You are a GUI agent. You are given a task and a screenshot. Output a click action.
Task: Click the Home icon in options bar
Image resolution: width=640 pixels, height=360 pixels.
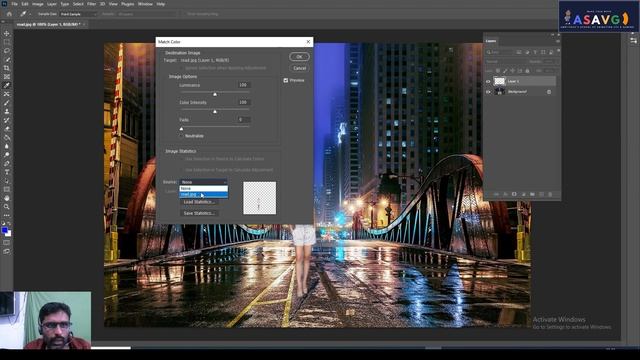pyautogui.click(x=9, y=14)
